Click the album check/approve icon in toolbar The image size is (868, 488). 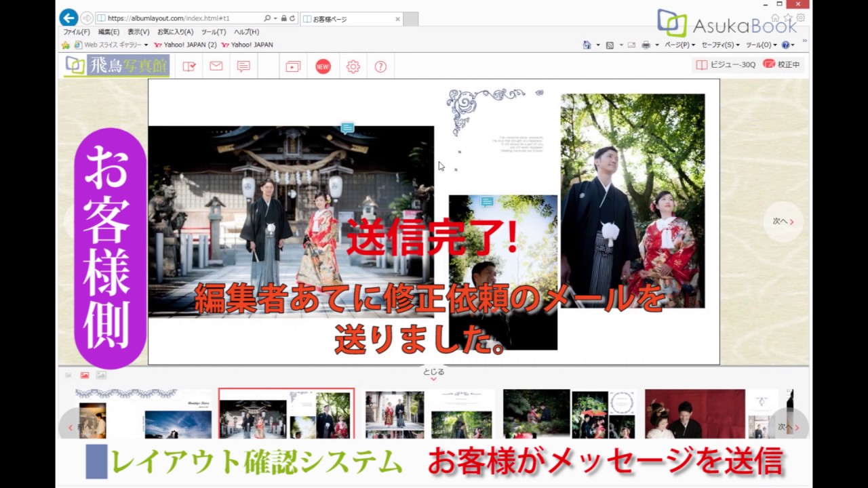pos(189,66)
